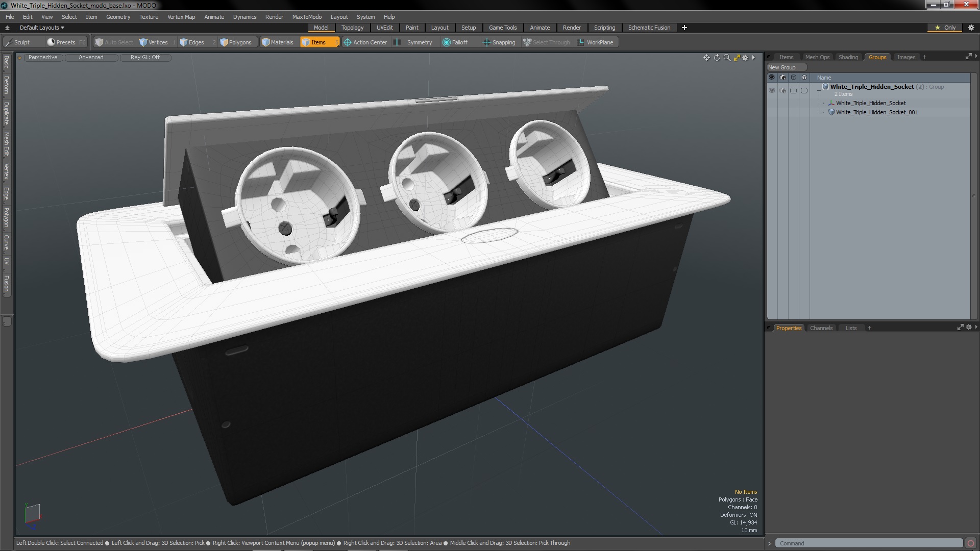Enable Auto Select mode
Screen dimensions: 980x551
click(x=114, y=42)
